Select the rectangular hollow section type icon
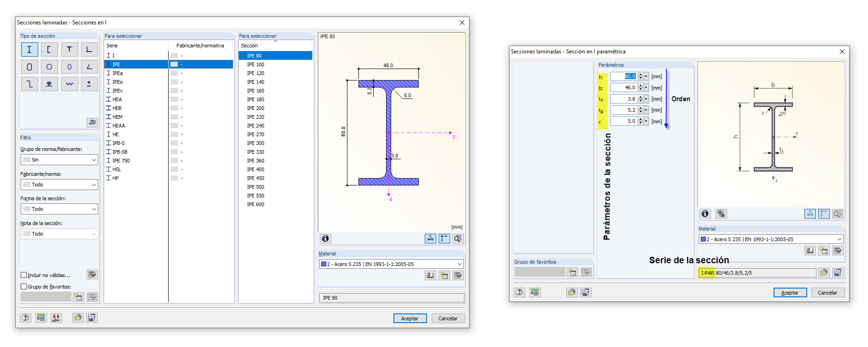 [x=29, y=67]
